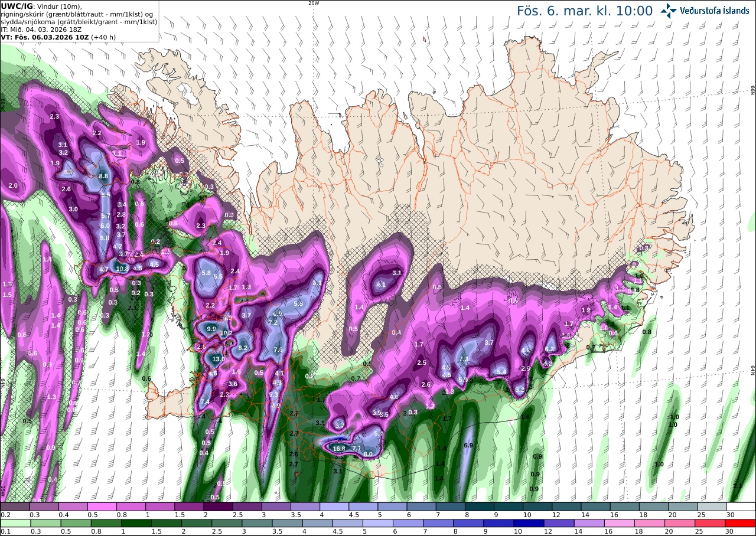Click the 6.9 rain value off the south coast
This screenshot has height=536, width=756.
click(470, 445)
